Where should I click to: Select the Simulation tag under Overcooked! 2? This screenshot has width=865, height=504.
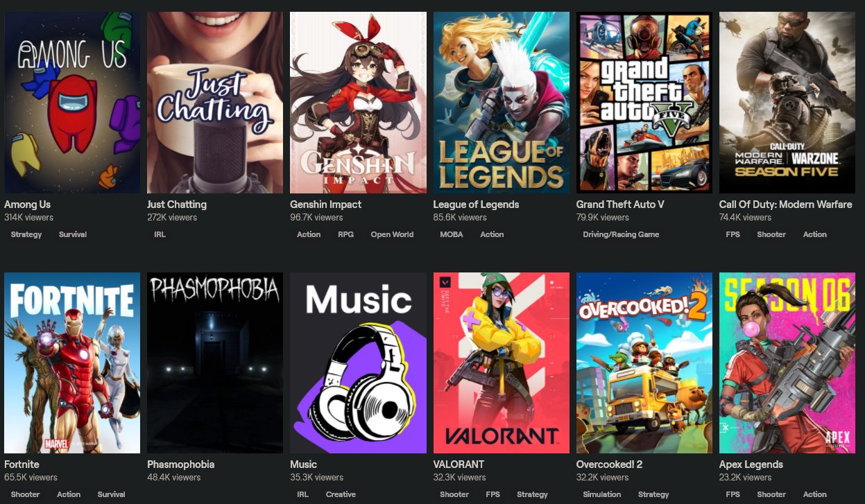pyautogui.click(x=602, y=494)
